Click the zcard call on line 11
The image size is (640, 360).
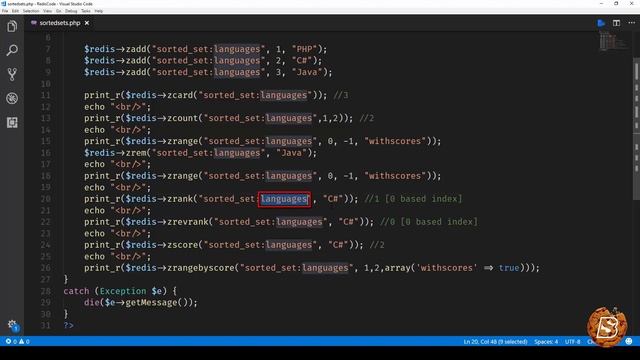(180, 95)
